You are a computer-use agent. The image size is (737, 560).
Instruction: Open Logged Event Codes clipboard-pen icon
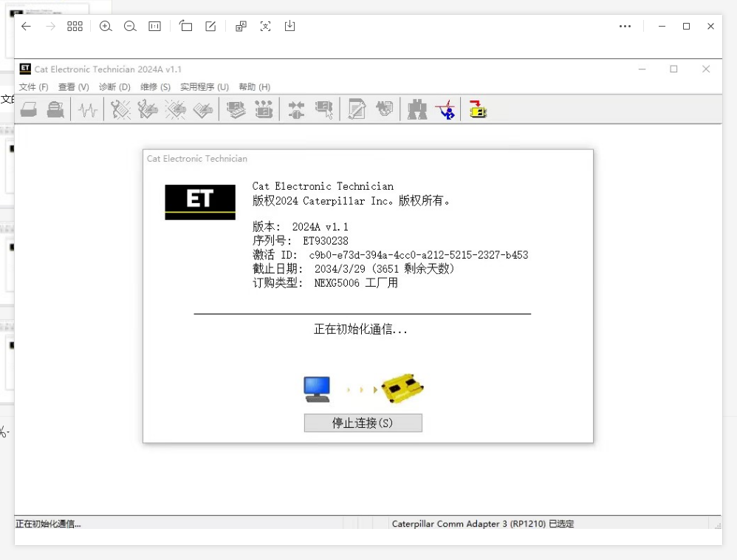click(x=202, y=110)
